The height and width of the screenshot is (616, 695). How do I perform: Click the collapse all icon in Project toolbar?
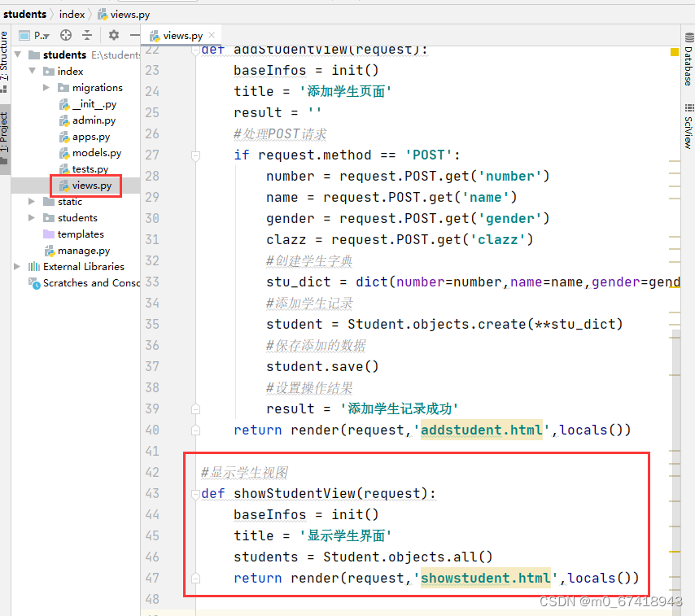(87, 35)
